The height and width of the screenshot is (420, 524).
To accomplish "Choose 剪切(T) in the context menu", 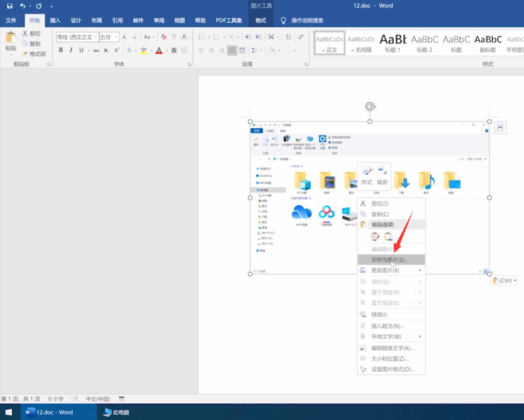I will pyautogui.click(x=391, y=203).
